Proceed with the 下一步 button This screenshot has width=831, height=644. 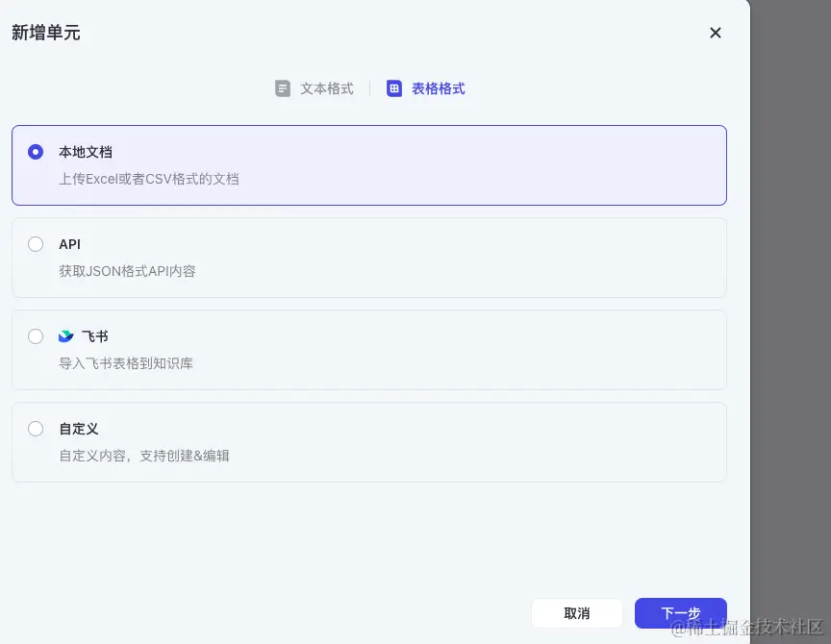681,613
